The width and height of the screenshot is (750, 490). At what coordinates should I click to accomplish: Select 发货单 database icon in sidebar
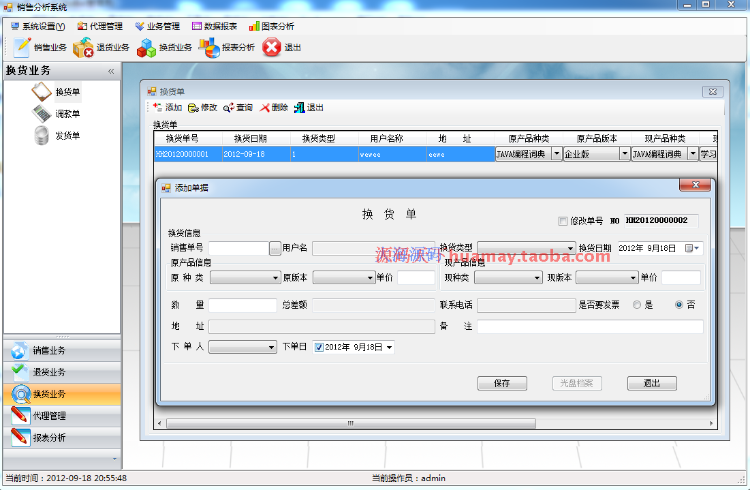[42, 135]
